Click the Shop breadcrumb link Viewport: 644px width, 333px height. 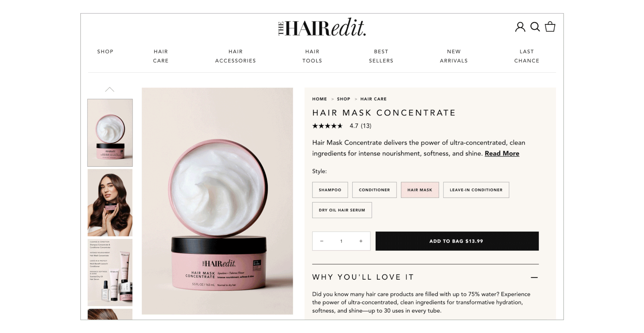click(x=343, y=99)
